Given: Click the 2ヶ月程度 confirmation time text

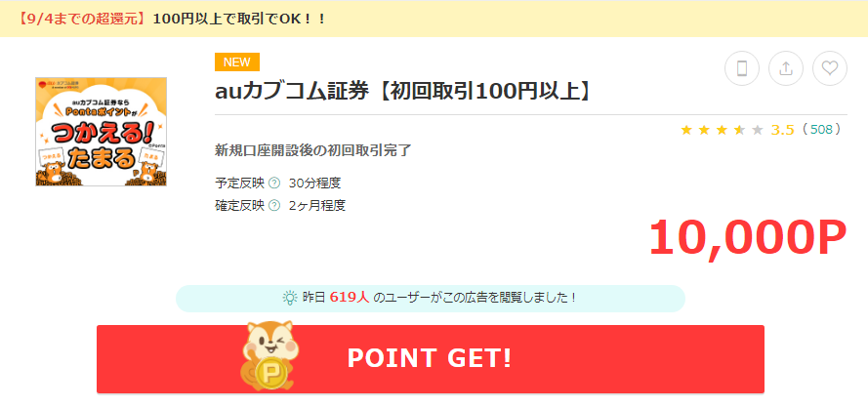Looking at the screenshot, I should coord(317,205).
